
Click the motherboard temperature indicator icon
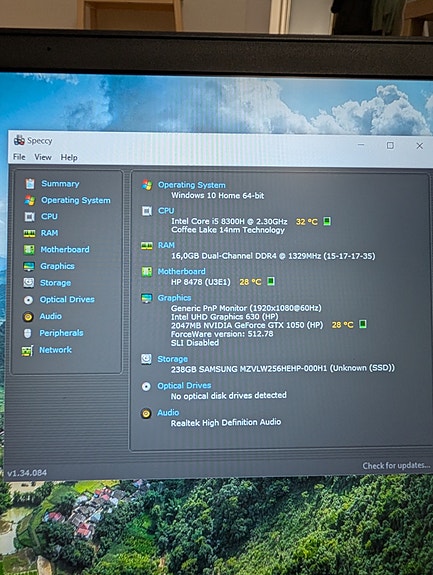click(x=271, y=281)
